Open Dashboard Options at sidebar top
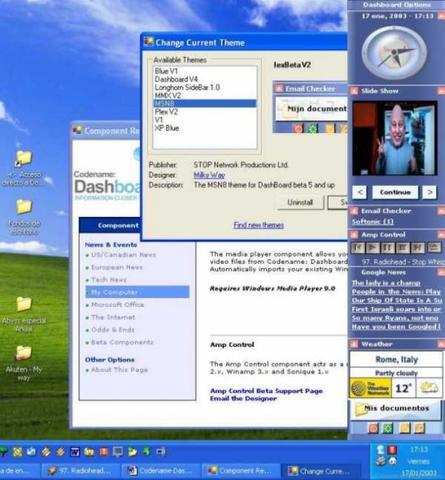445x480 pixels. [396, 5]
